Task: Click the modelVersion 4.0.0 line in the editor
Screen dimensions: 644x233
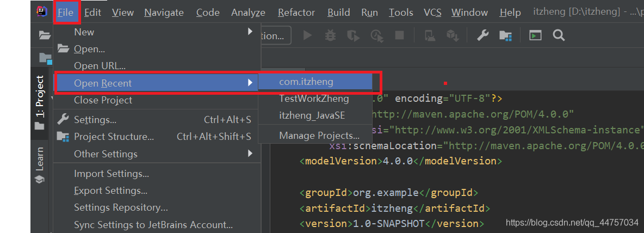Action: pyautogui.click(x=401, y=161)
